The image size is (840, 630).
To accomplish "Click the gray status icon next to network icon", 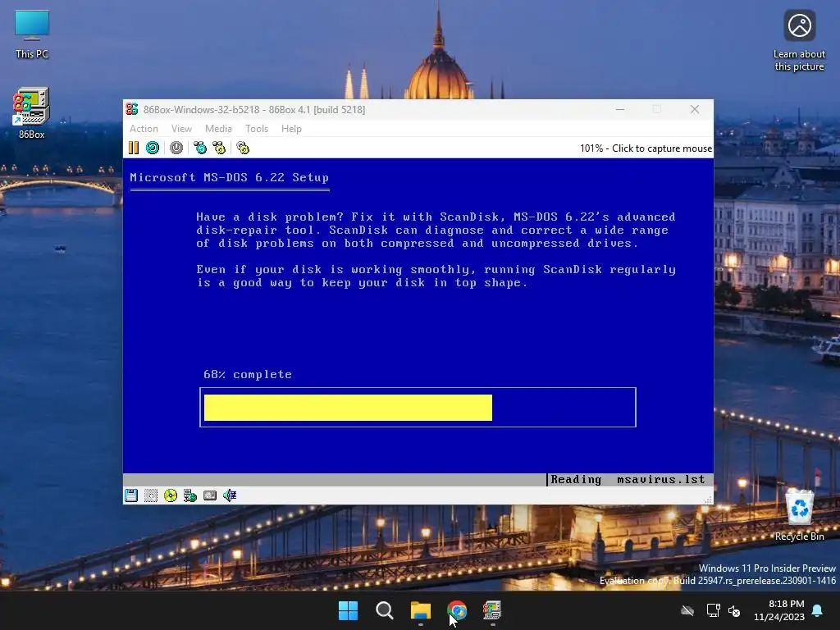I will tap(210, 495).
